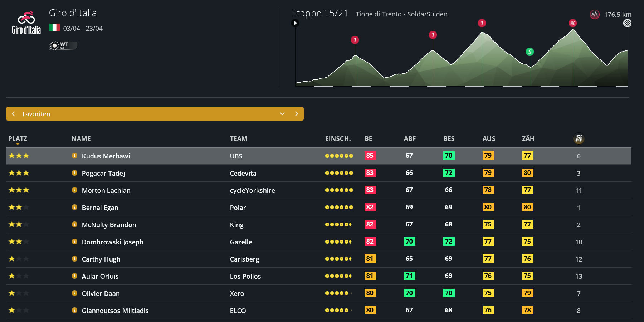Sort riders by TEAM column header
Image resolution: width=644 pixels, height=322 pixels.
pyautogui.click(x=238, y=138)
